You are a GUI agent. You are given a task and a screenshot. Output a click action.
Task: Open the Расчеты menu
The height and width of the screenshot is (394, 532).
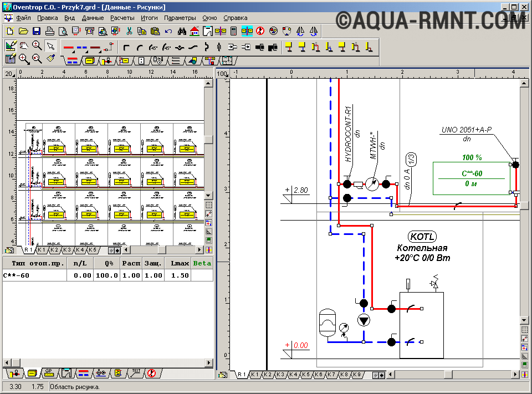(x=122, y=18)
